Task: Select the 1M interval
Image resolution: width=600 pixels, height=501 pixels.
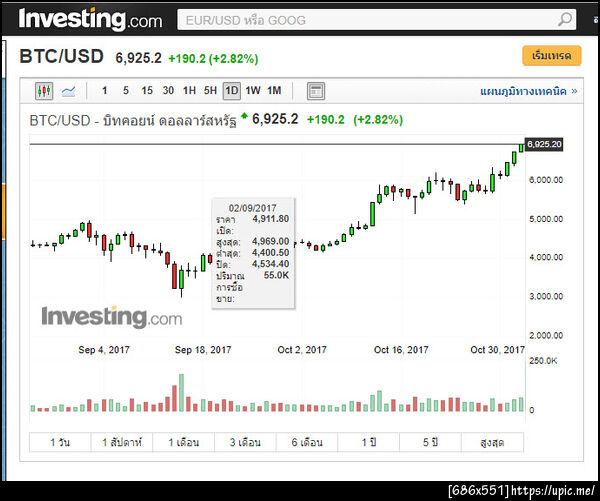Action: click(274, 91)
